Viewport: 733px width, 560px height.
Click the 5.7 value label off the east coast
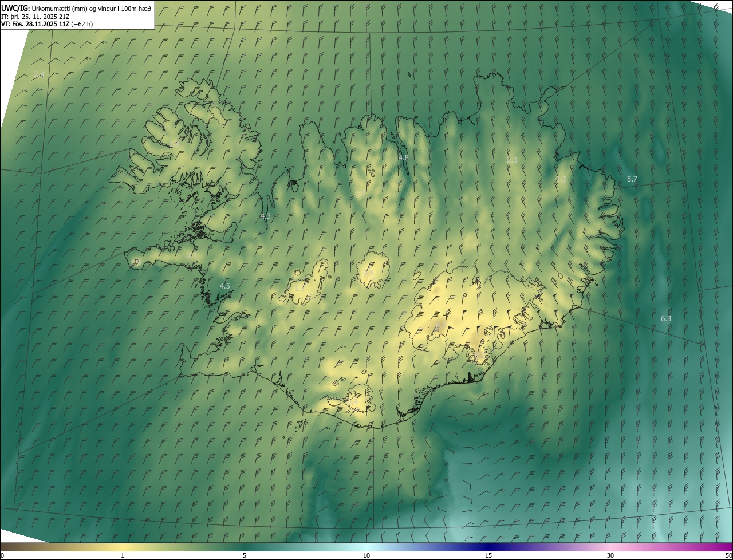(x=632, y=179)
